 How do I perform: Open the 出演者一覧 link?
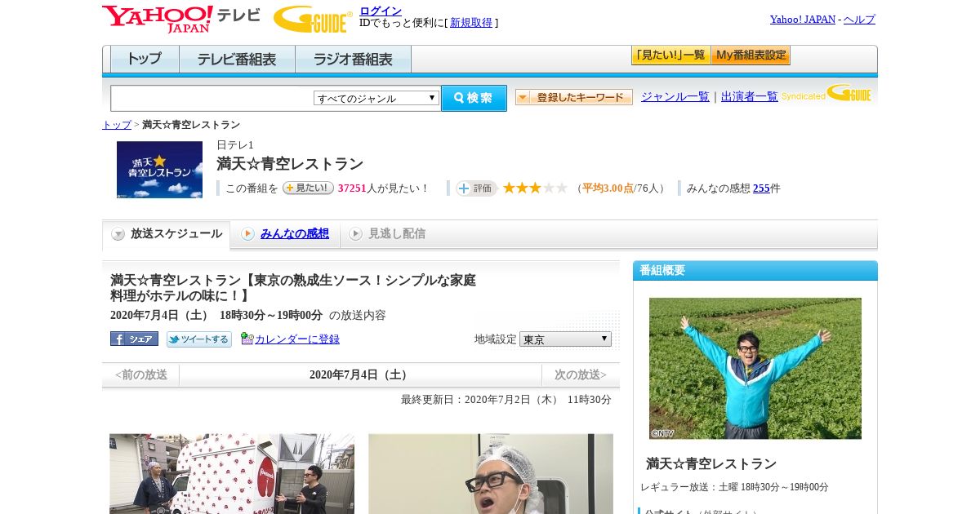[750, 97]
